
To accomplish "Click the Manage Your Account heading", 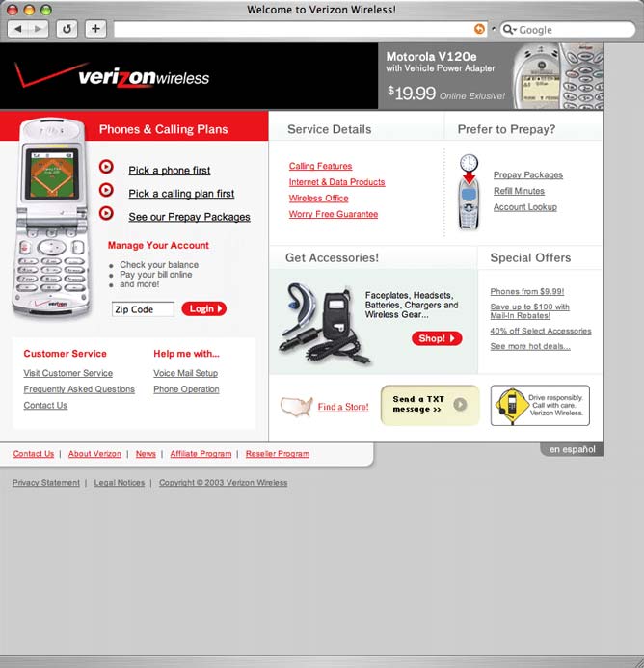I will tap(158, 246).
